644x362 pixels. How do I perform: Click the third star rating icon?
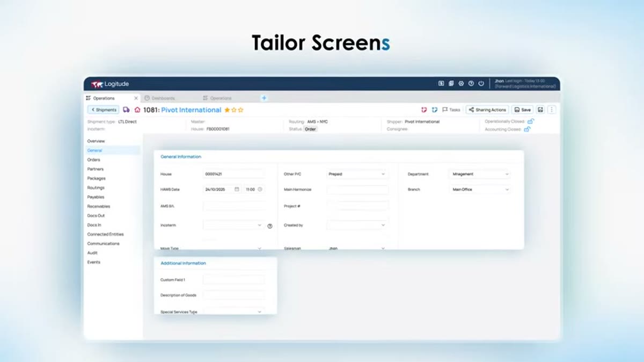pyautogui.click(x=241, y=110)
